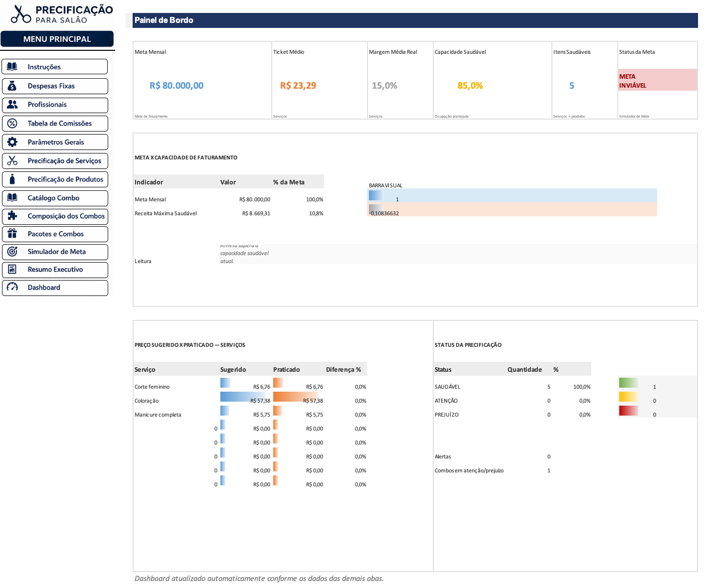Open the Instruções menu item
Screen dimensions: 713x588
(x=55, y=67)
